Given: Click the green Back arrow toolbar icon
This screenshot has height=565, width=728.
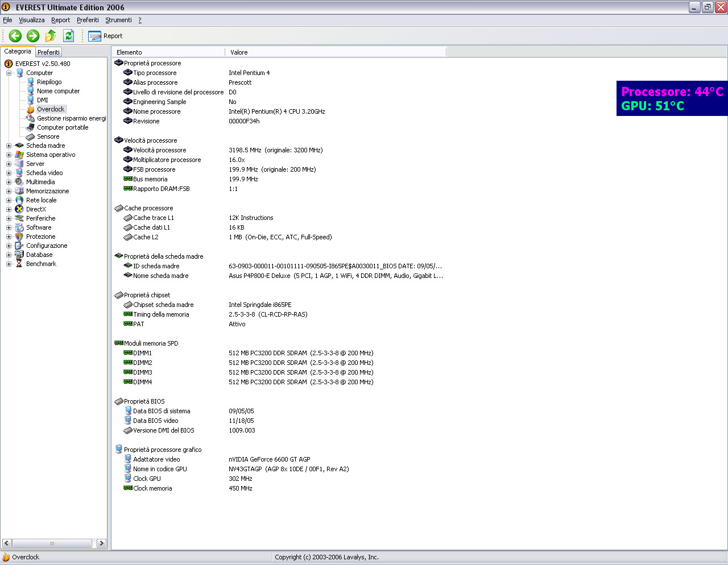Looking at the screenshot, I should [15, 36].
